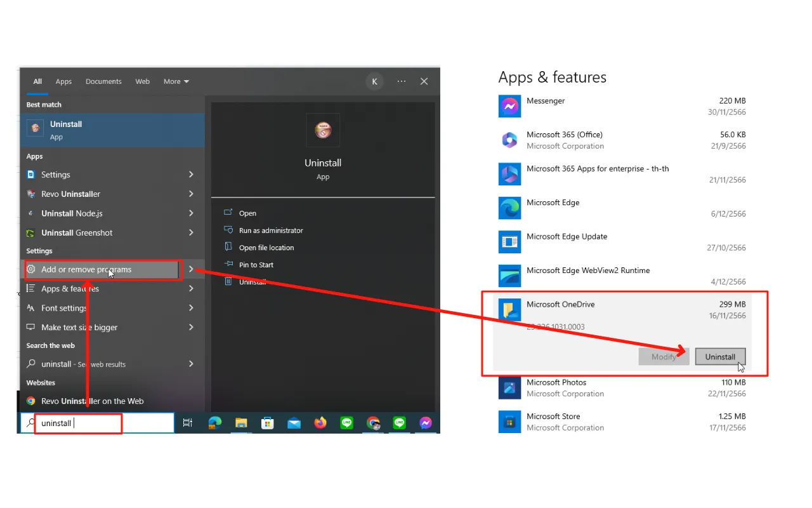The height and width of the screenshot is (508, 812).
Task: Expand the Uninstall Greenshot result arrow
Action: coord(191,232)
